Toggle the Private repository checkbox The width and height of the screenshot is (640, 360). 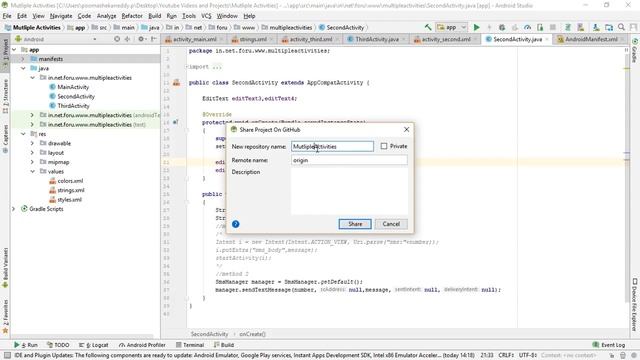(x=384, y=146)
